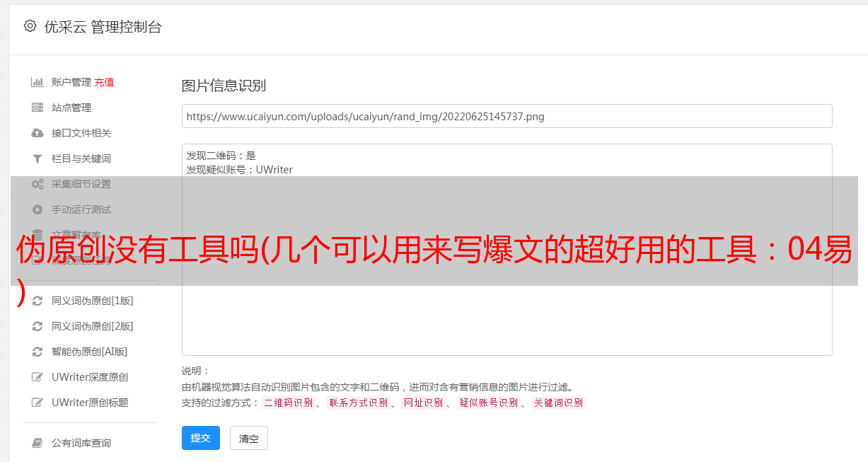Open 同义词伪原创[2版] tool
The image size is (868, 462).
[x=92, y=326]
